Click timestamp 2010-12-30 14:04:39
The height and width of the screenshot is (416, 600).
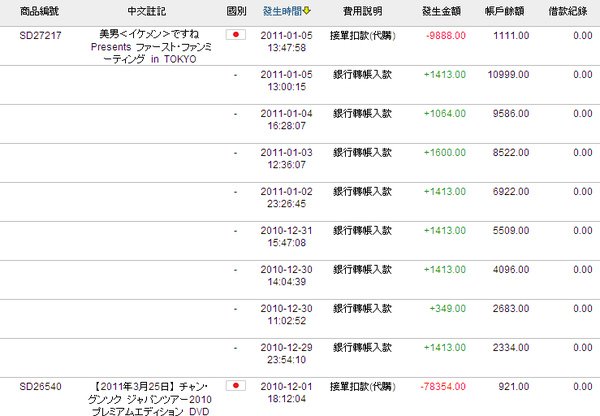click(287, 276)
